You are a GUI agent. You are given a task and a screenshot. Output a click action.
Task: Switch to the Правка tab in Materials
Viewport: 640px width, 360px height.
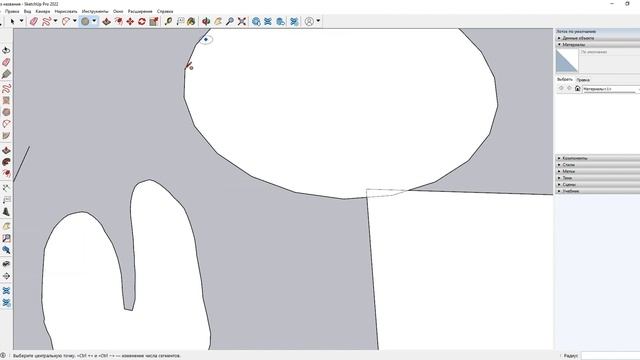[x=583, y=80]
